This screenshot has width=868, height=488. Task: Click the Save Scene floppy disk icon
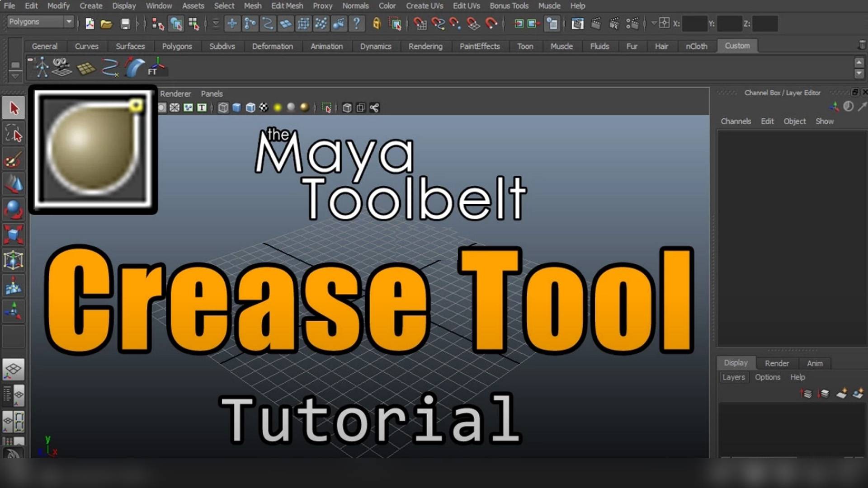125,23
